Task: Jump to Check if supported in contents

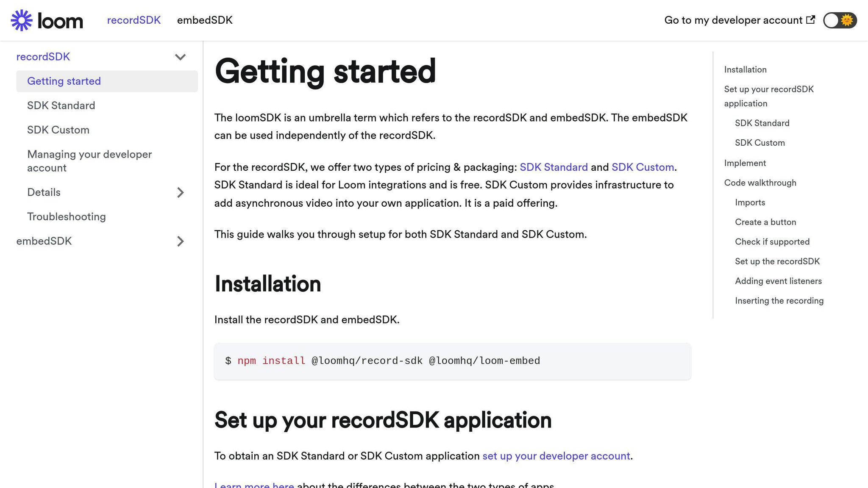Action: pos(772,241)
